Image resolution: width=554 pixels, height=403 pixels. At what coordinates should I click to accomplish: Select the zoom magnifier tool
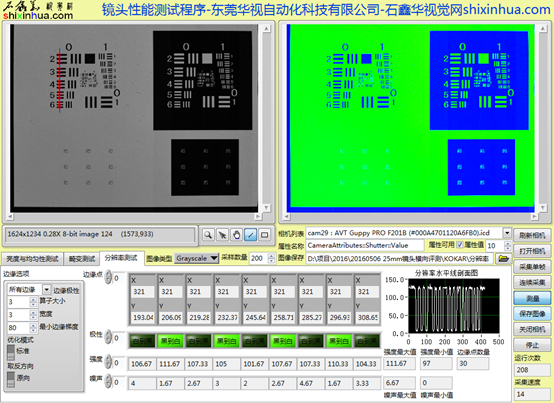click(208, 235)
